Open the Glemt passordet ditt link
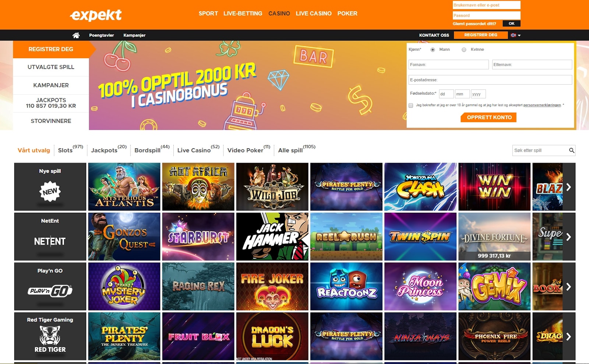Screen dimensions: 589x364 tap(474, 24)
